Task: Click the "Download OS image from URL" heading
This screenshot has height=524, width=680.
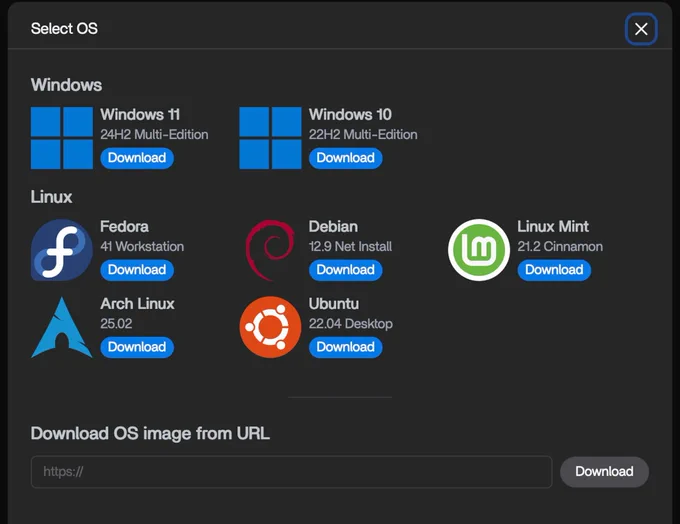Action: coord(150,433)
